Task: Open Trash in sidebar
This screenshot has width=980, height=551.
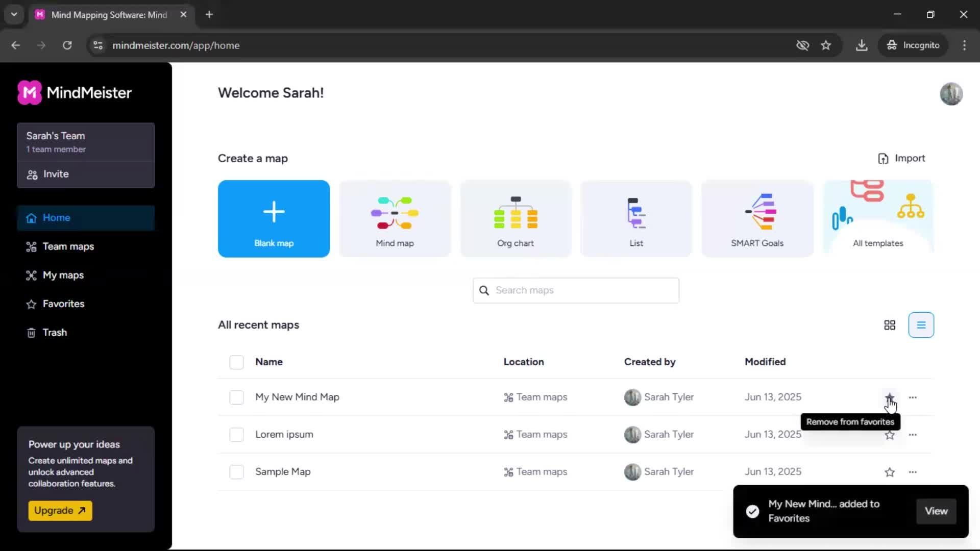Action: pyautogui.click(x=86, y=332)
